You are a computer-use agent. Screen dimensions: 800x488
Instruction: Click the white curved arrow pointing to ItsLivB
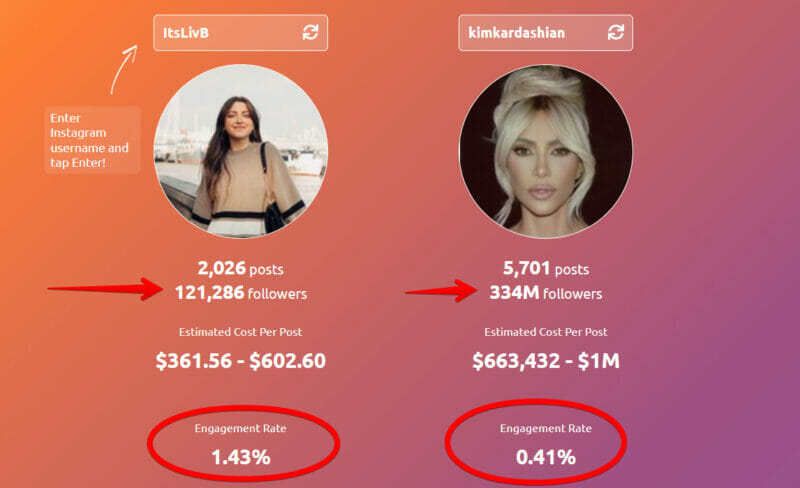pos(124,69)
